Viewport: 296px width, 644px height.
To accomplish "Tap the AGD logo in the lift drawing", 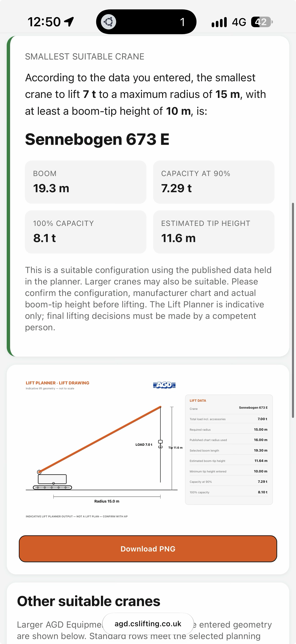I will [x=164, y=385].
